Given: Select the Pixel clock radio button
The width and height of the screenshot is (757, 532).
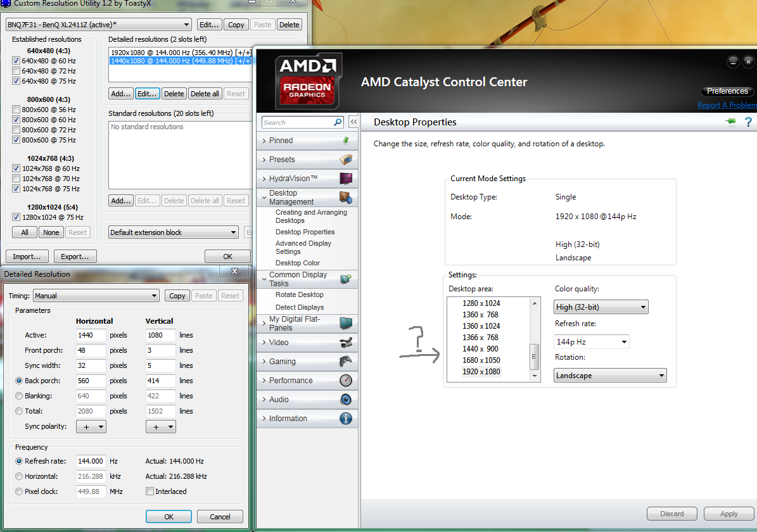Looking at the screenshot, I should (19, 491).
